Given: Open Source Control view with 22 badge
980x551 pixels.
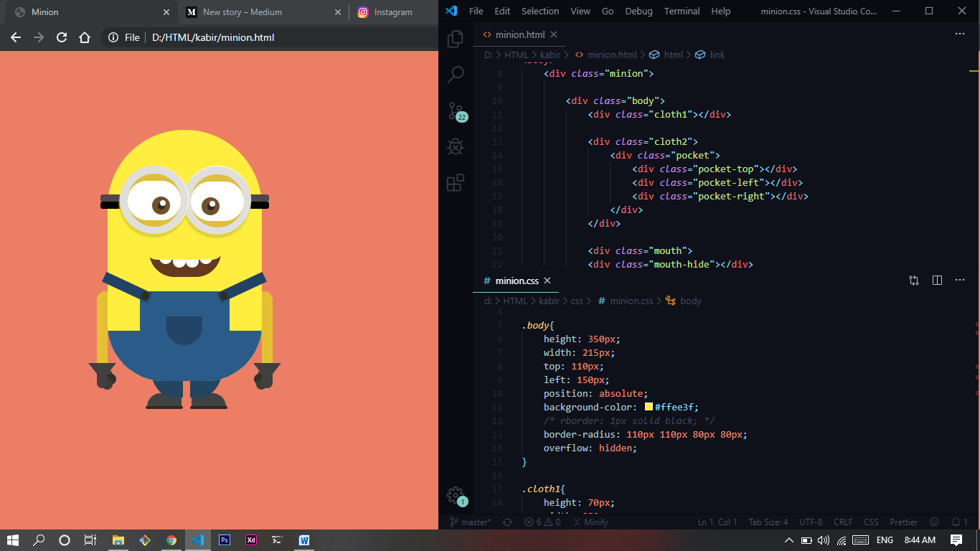Looking at the screenshot, I should pyautogui.click(x=456, y=111).
